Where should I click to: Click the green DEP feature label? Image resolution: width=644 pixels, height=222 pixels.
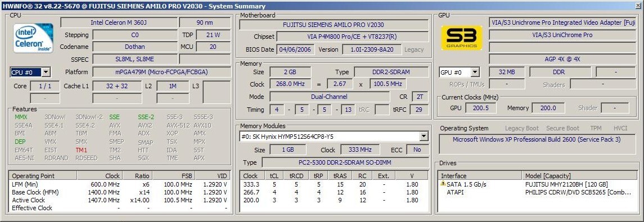[20, 142]
